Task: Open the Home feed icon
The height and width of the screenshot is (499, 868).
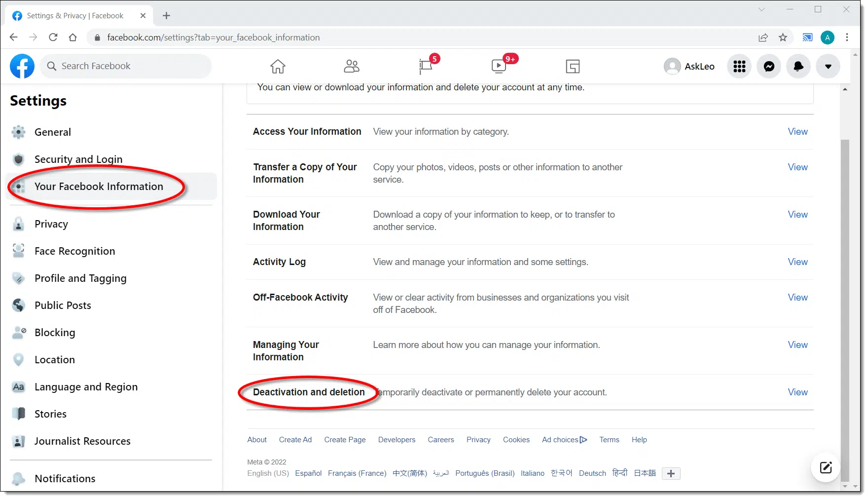Action: [x=278, y=66]
